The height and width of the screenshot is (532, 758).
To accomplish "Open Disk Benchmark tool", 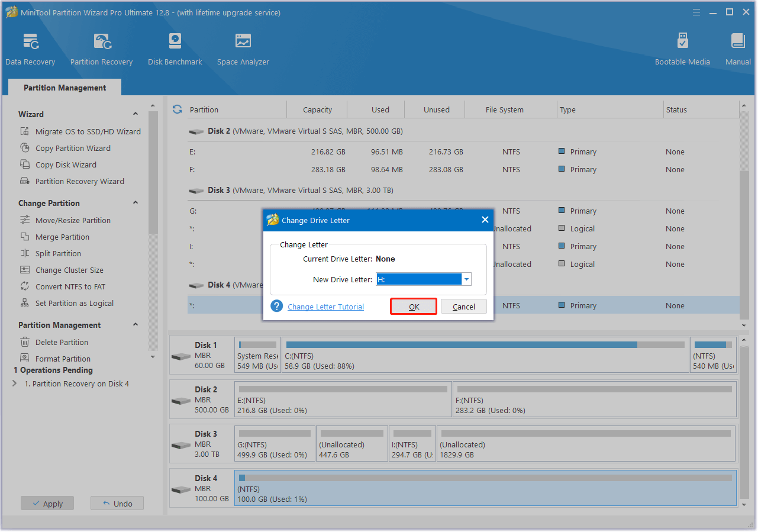I will point(175,50).
